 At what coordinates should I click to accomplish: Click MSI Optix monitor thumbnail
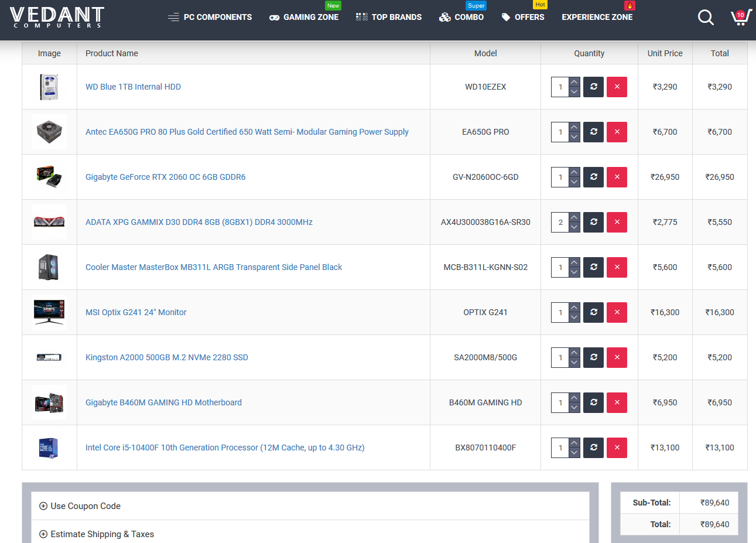coord(49,312)
